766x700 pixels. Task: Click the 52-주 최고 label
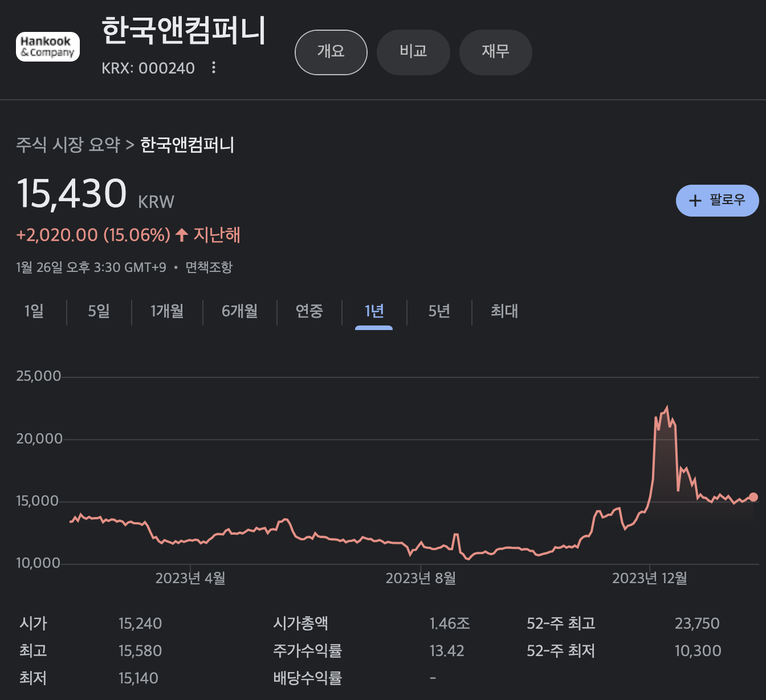pyautogui.click(x=561, y=624)
